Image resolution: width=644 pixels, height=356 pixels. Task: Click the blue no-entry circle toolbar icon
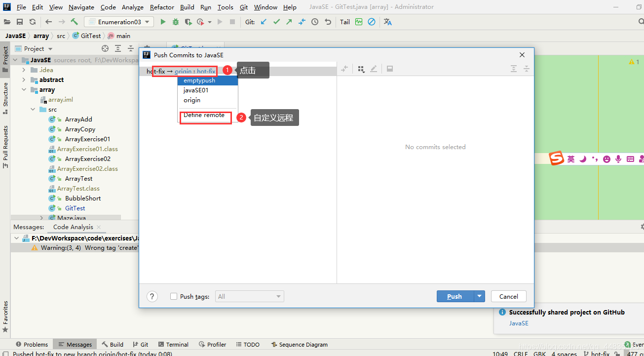click(372, 22)
